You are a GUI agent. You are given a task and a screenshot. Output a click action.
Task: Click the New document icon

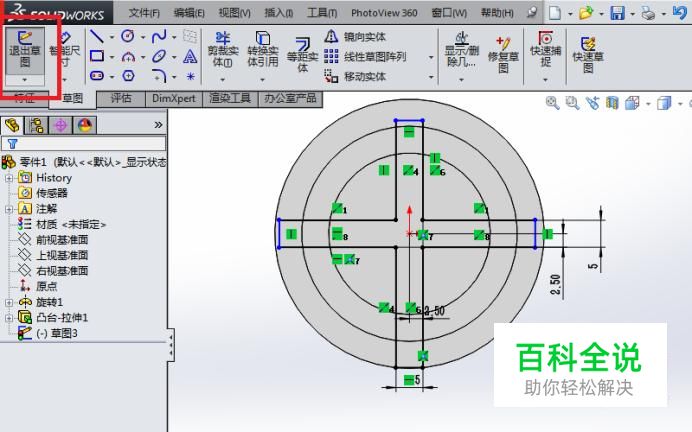(555, 13)
